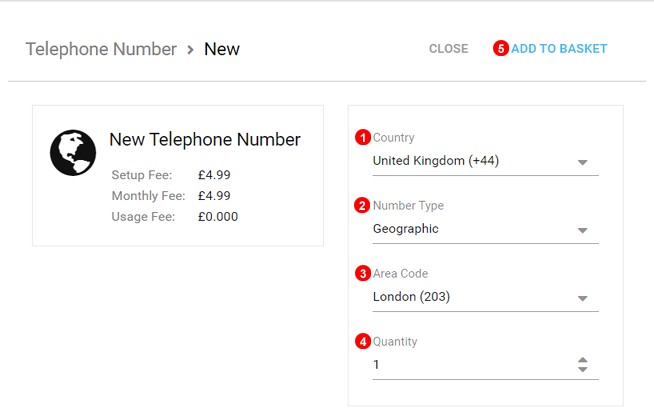Expand the Number Type dropdown set to Geographic
The image size is (654, 420).
pyautogui.click(x=485, y=229)
